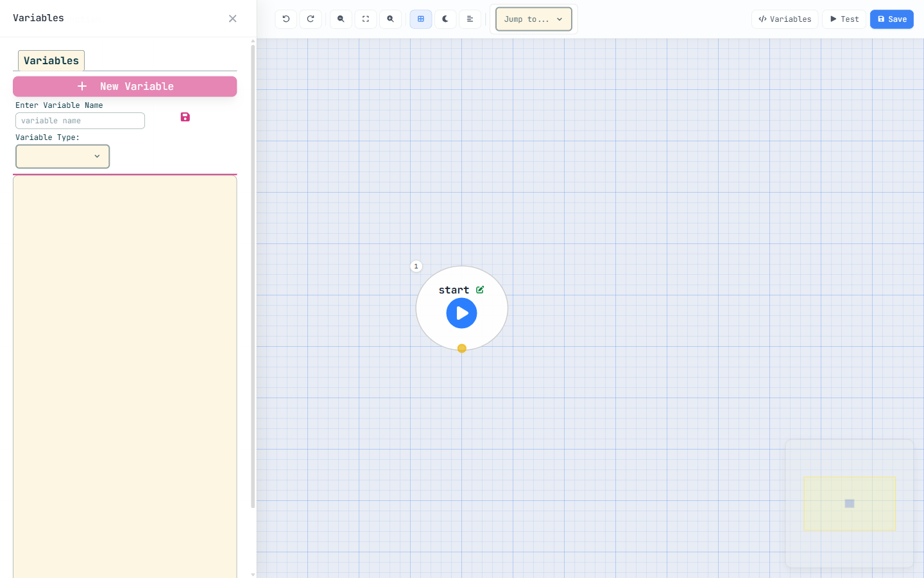Open the Jump to dropdown
The image size is (924, 578).
point(534,19)
